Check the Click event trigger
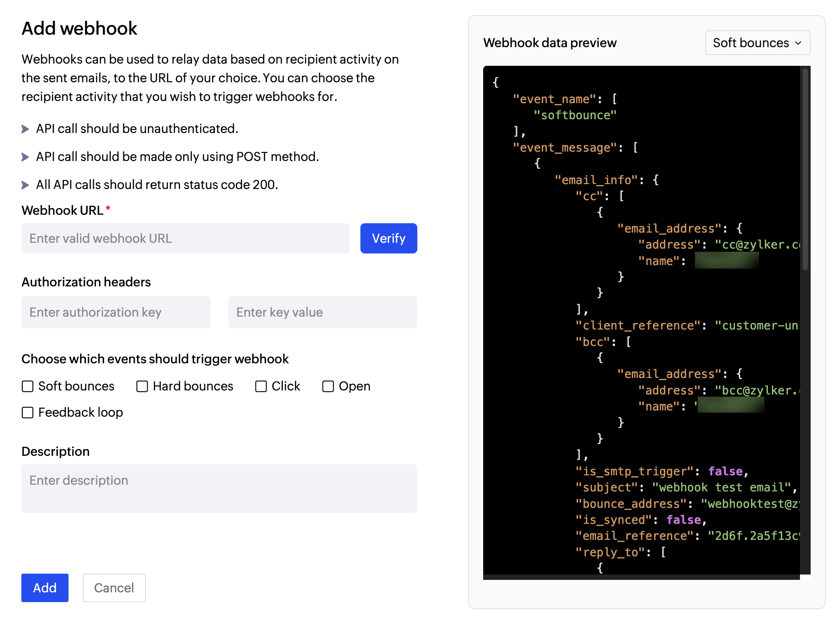 (260, 386)
